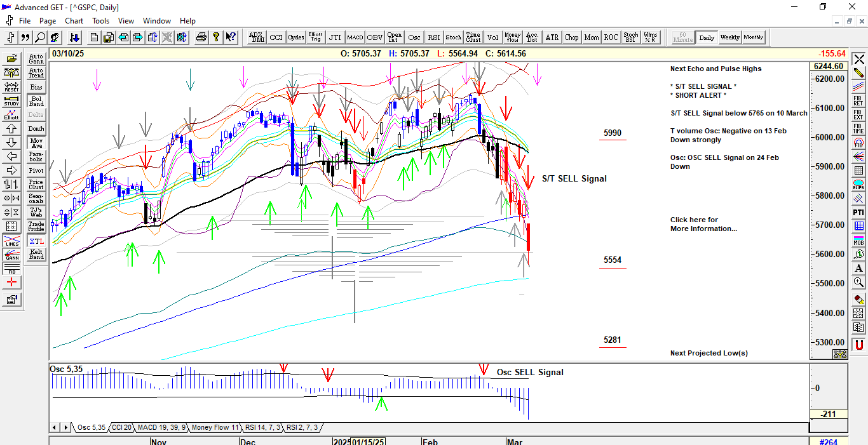Click the RESET icon in left toolbar
The height and width of the screenshot is (445, 868).
pyautogui.click(x=11, y=87)
